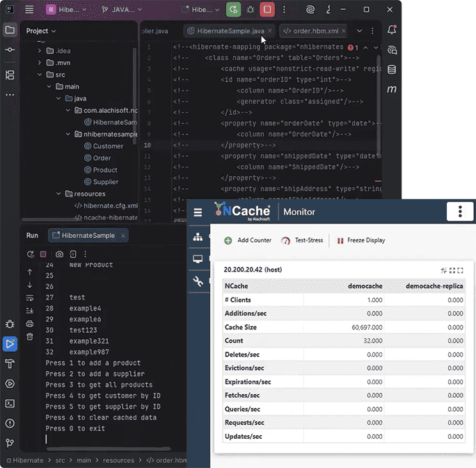Click the green Rerun button in top toolbar

(x=234, y=10)
